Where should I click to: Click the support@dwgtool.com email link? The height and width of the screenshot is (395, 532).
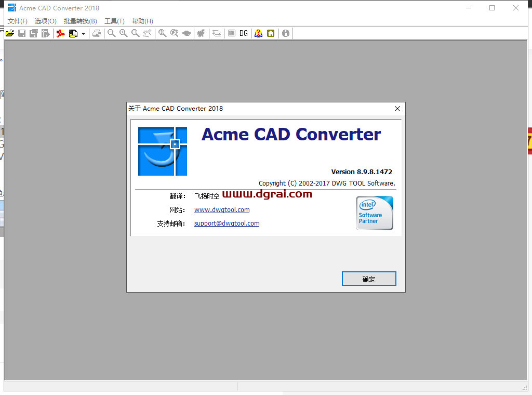click(x=227, y=223)
